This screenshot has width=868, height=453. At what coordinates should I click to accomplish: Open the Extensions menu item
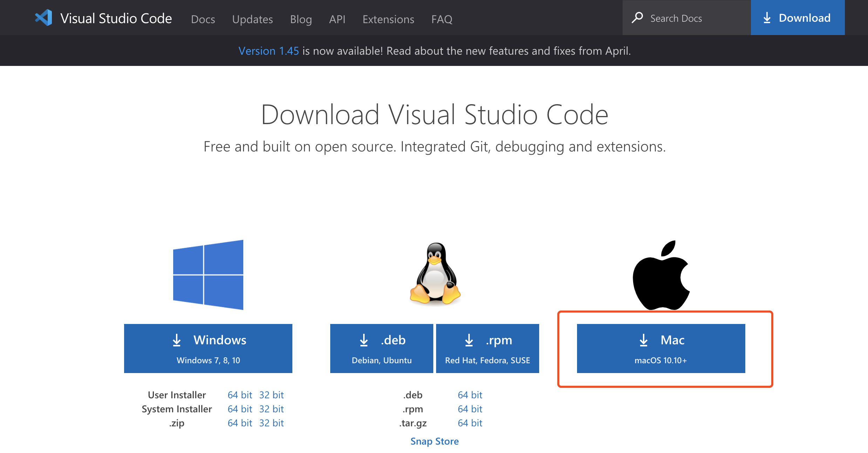(388, 19)
